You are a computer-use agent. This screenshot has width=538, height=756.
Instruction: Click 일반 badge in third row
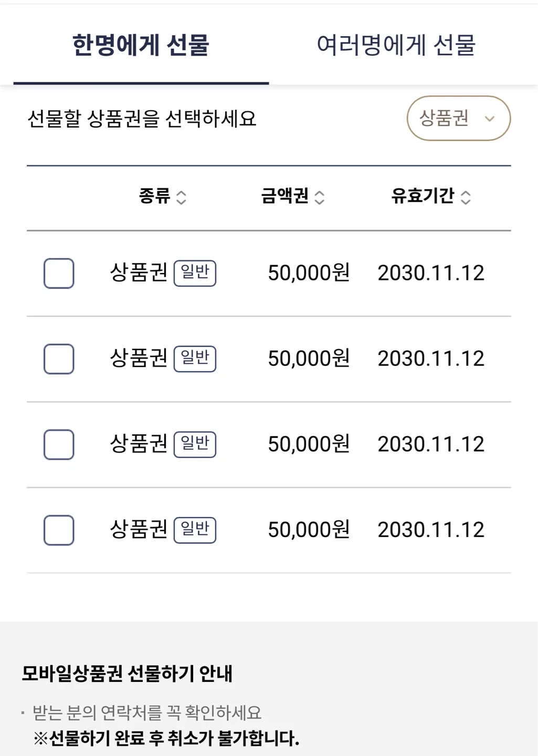tap(195, 444)
